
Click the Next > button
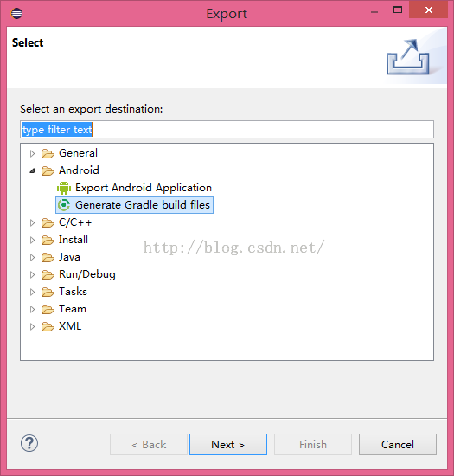(228, 445)
